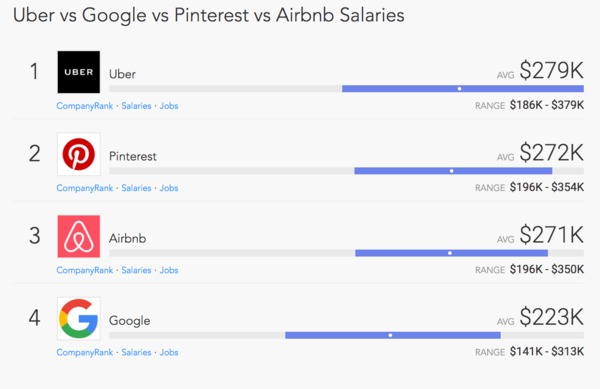Open Airbnb's Salaries link
Image resolution: width=600 pixels, height=389 pixels.
pos(136,270)
